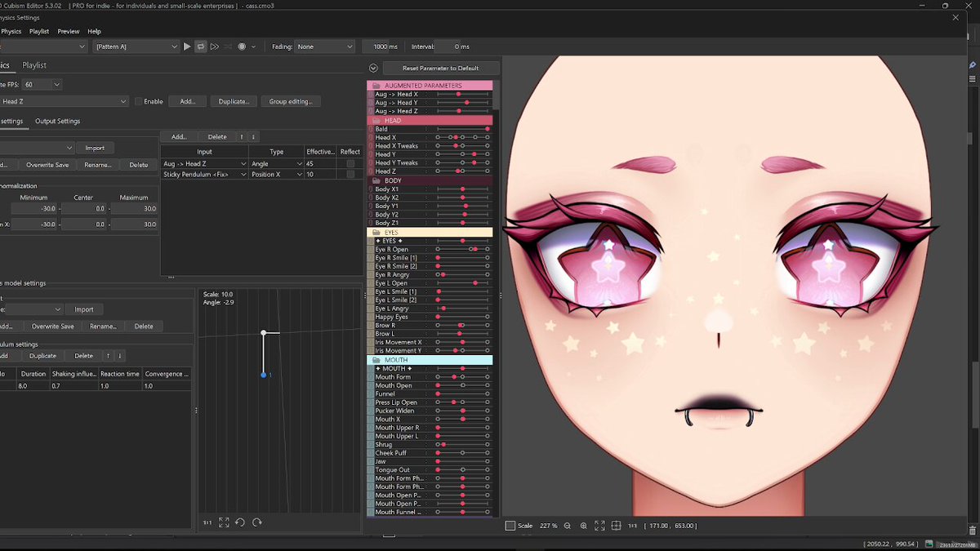The image size is (980, 551).
Task: Adjust the Mouth Open parameter slider
Action: click(x=462, y=385)
